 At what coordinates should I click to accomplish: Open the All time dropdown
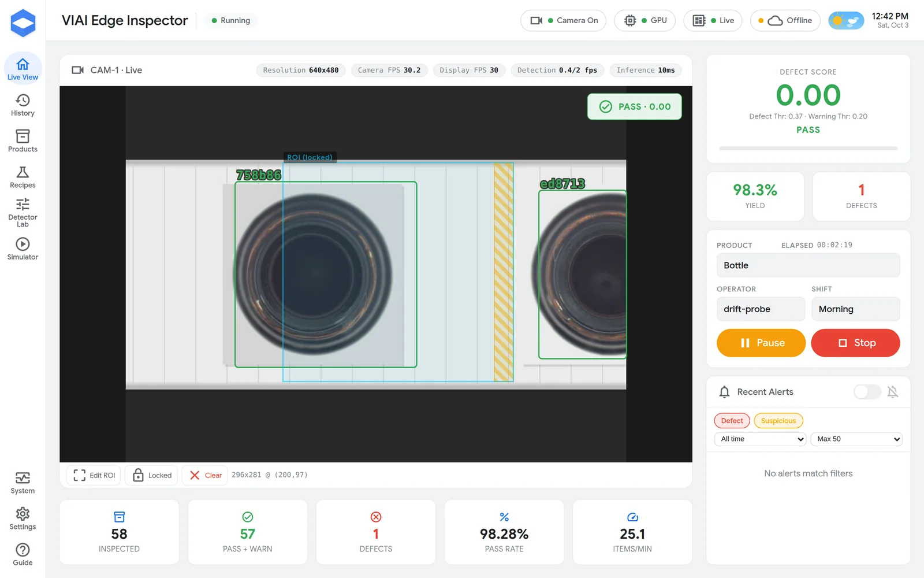pos(761,439)
